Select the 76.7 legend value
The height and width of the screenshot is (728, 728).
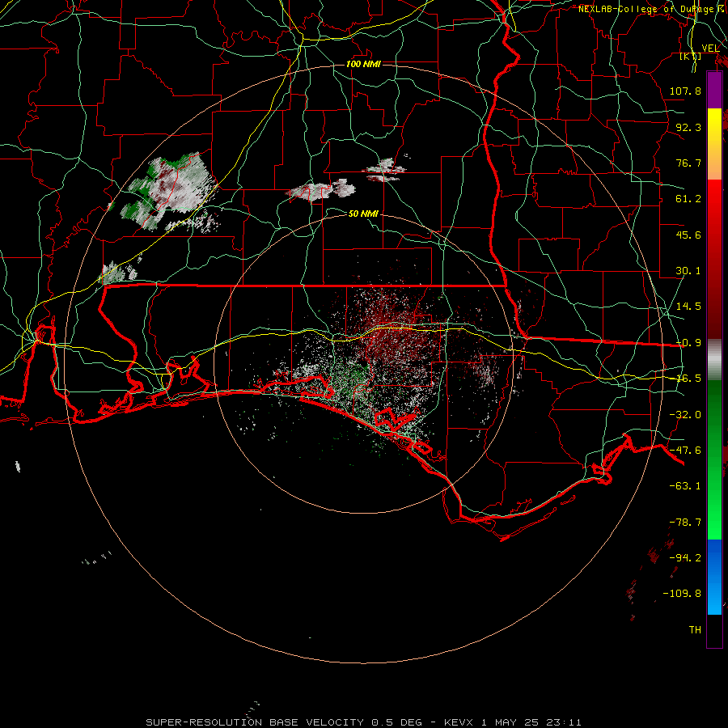688,163
